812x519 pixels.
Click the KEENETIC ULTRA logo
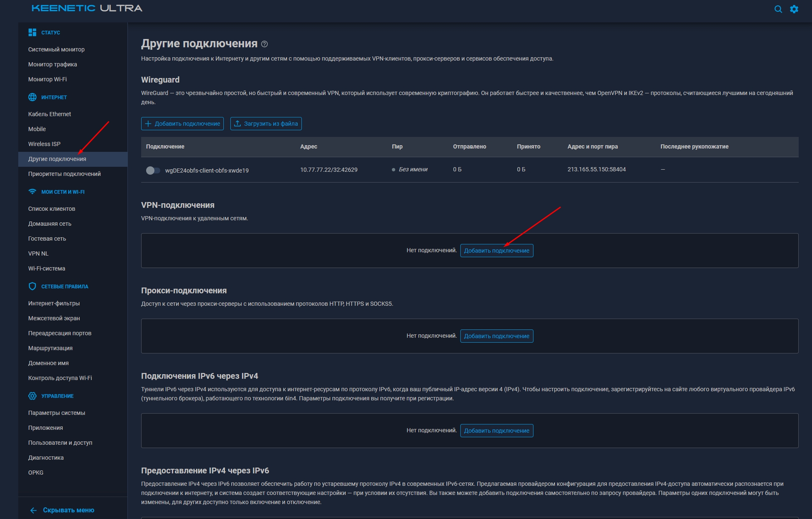point(87,8)
